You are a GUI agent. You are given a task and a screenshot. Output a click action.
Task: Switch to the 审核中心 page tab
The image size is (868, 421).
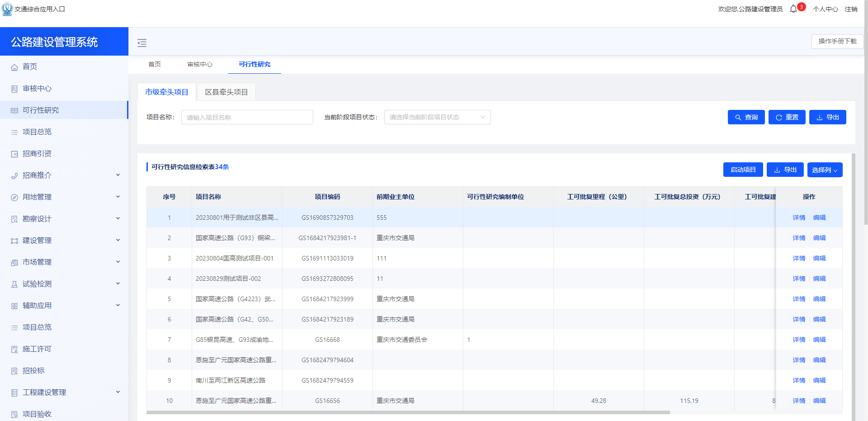[x=200, y=64]
